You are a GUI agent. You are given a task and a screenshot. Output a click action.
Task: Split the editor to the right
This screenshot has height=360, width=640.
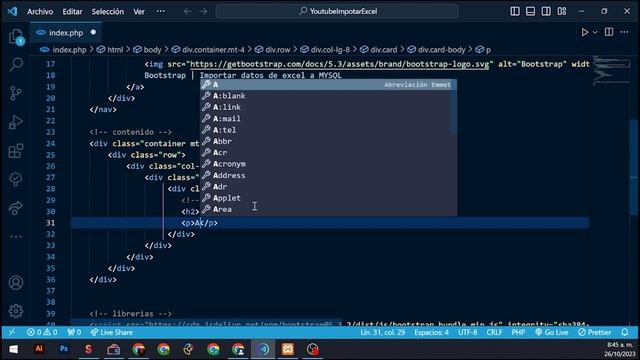609,32
